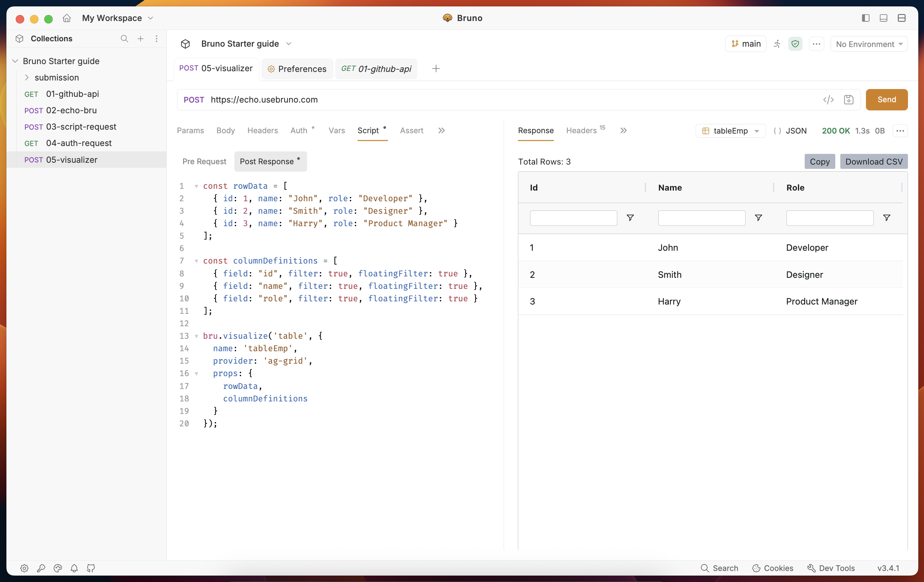Viewport: 924px width, 582px height.
Task: Click the Role column filter funnel icon
Action: click(887, 218)
